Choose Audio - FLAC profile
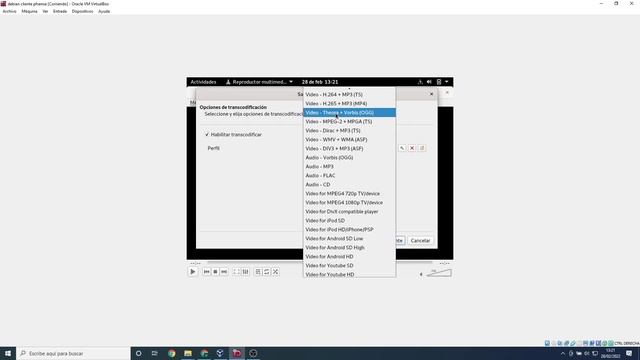Screen dimensions: 640x360 click(349, 176)
